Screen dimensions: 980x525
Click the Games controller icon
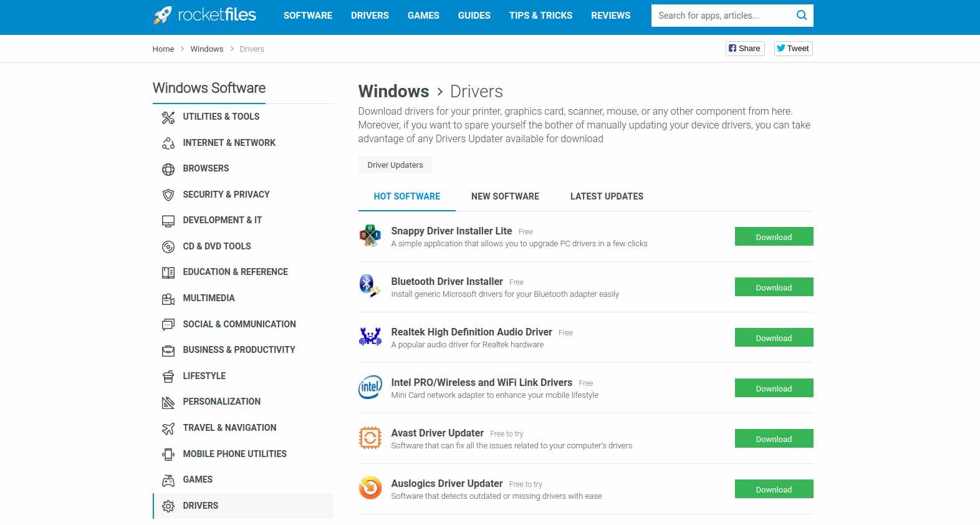[x=168, y=480]
